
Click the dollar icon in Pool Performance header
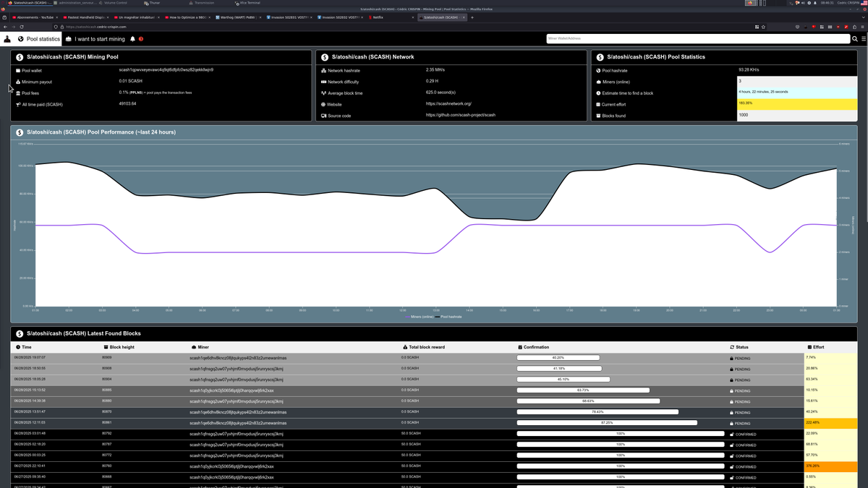(x=20, y=132)
